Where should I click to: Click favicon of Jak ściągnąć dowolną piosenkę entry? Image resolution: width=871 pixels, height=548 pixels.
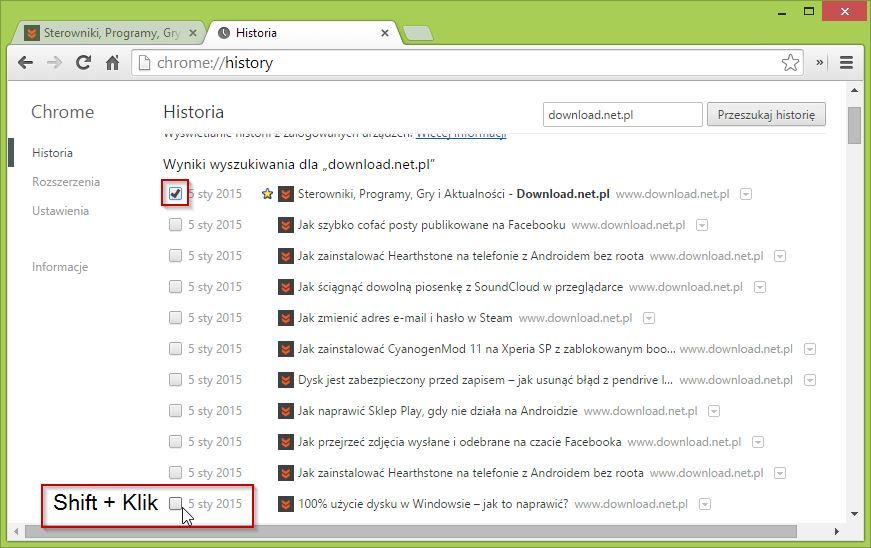pyautogui.click(x=286, y=287)
